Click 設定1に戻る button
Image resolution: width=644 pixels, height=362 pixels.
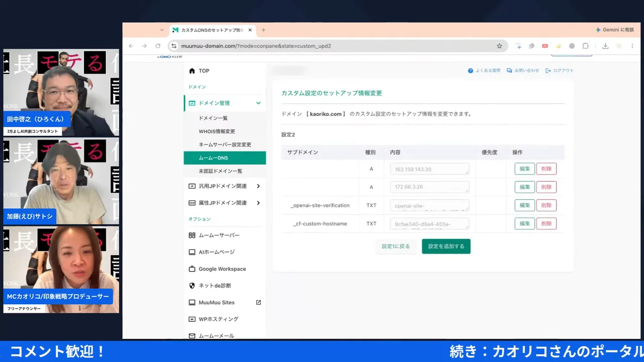coord(396,246)
